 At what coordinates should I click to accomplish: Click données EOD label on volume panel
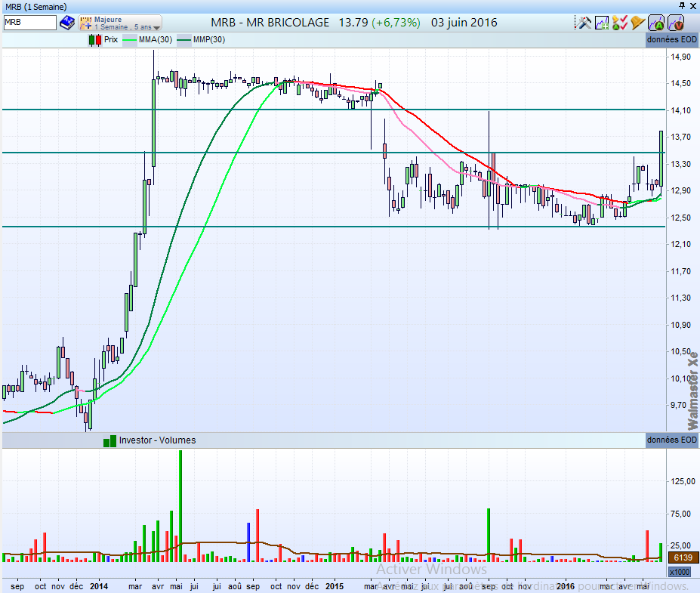pos(671,440)
